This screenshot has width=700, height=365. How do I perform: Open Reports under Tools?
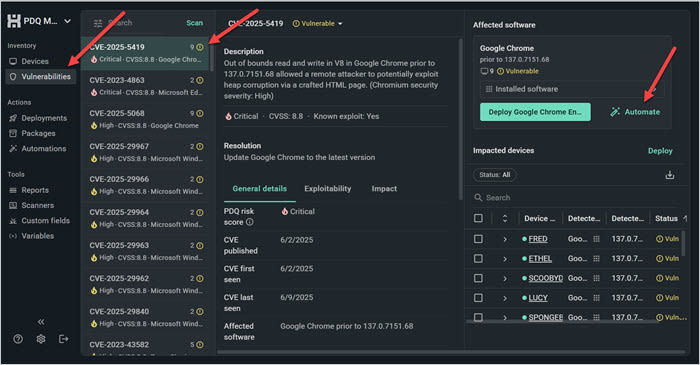pos(29,190)
